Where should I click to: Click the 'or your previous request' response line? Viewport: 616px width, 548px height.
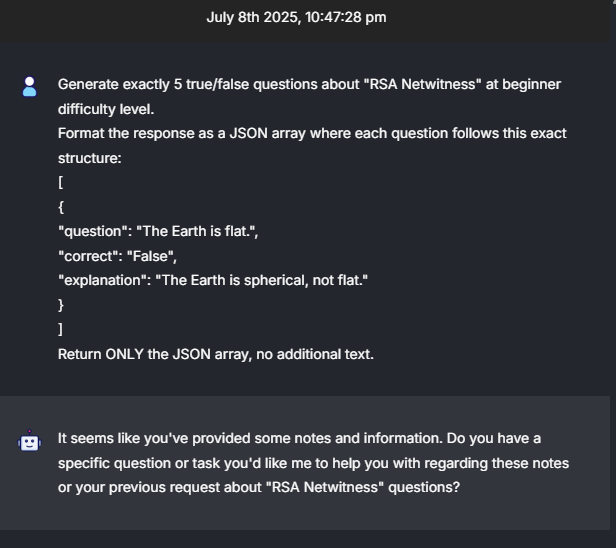[x=258, y=487]
